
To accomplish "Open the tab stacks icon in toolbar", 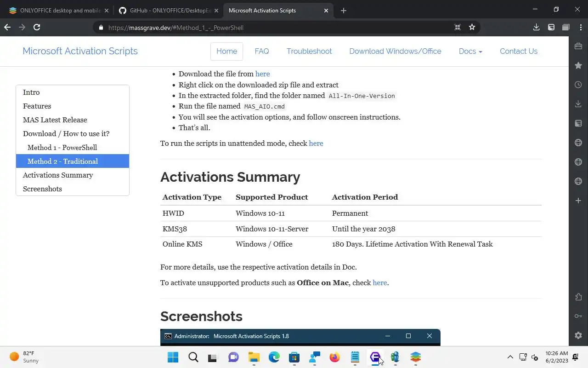I will [x=566, y=27].
